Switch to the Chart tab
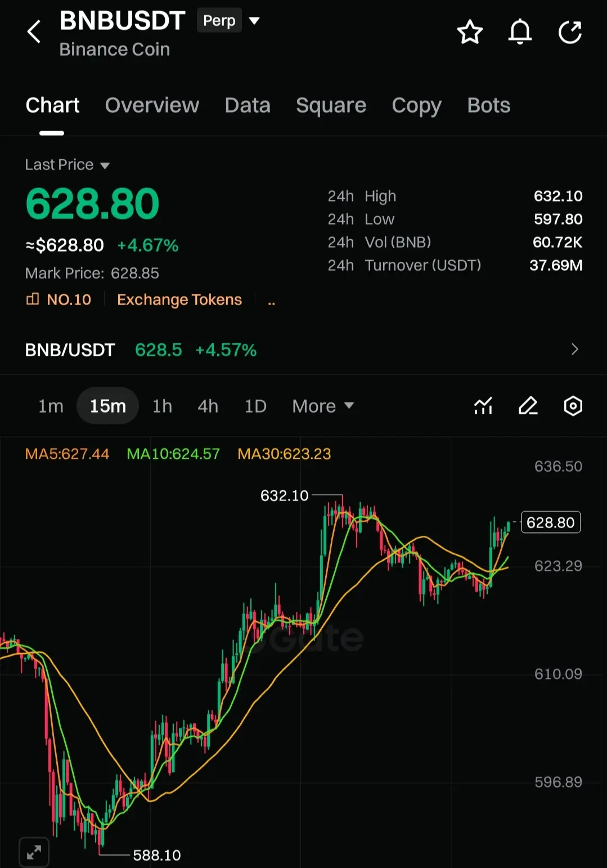Screen dimensions: 607x868 coord(52,105)
